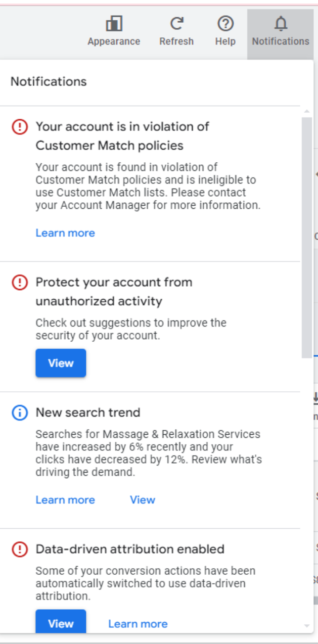Click alert icon beside Data-driven attribution enabled
The image size is (318, 644).
[19, 549]
